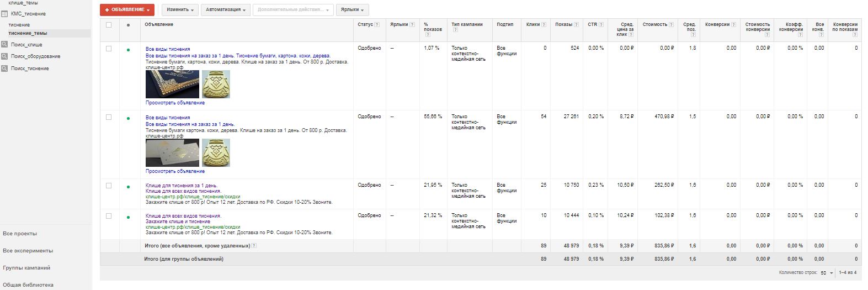Click the help icon next to Ярлыки column header
Image resolution: width=868 pixels, height=290 pixels.
point(412,24)
